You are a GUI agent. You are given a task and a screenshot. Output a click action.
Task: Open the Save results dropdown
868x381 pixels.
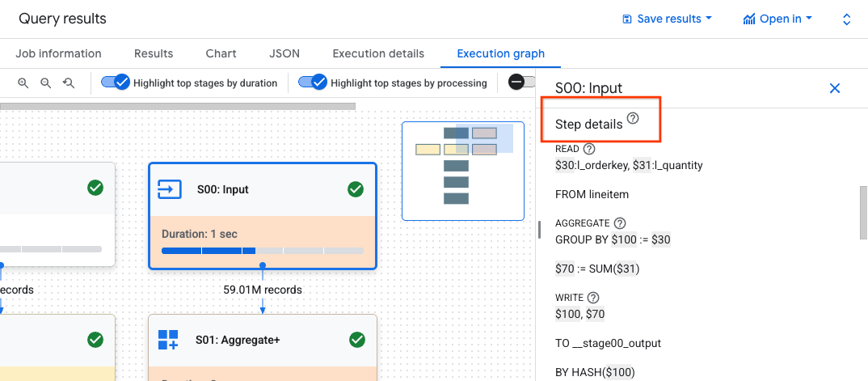click(x=668, y=19)
